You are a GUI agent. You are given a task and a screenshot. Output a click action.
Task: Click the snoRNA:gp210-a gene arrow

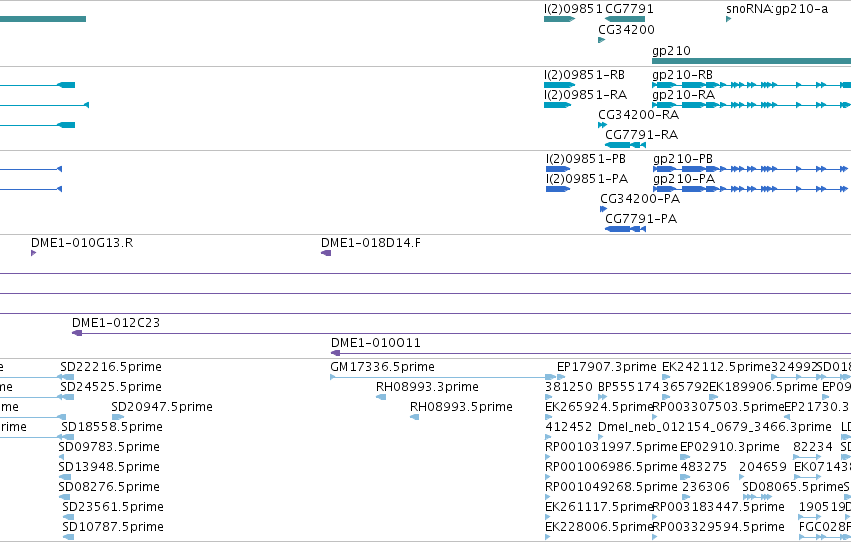click(x=728, y=19)
